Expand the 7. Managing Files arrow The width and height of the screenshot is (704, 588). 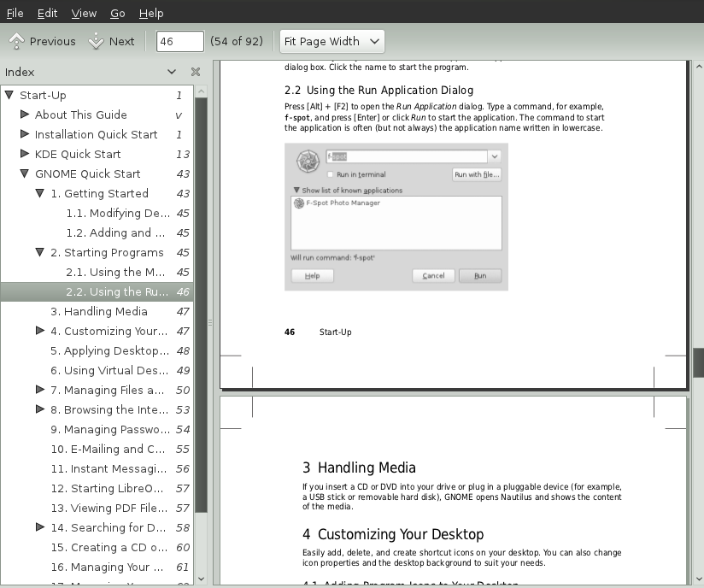tap(40, 390)
